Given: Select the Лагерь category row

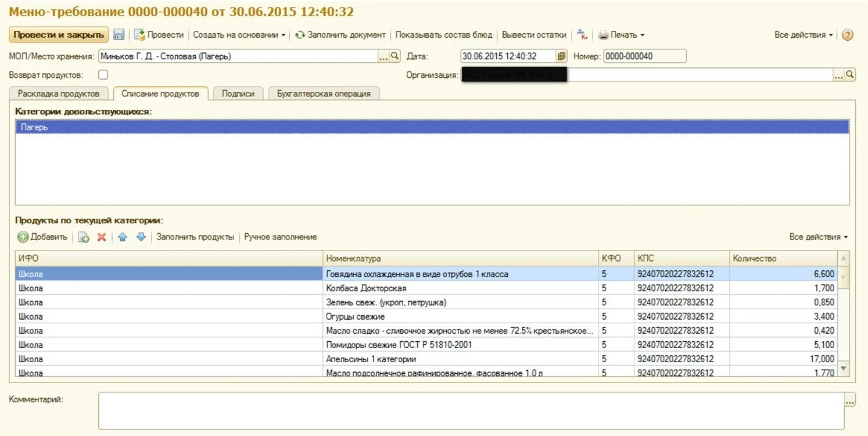Looking at the screenshot, I should pyautogui.click(x=432, y=127).
